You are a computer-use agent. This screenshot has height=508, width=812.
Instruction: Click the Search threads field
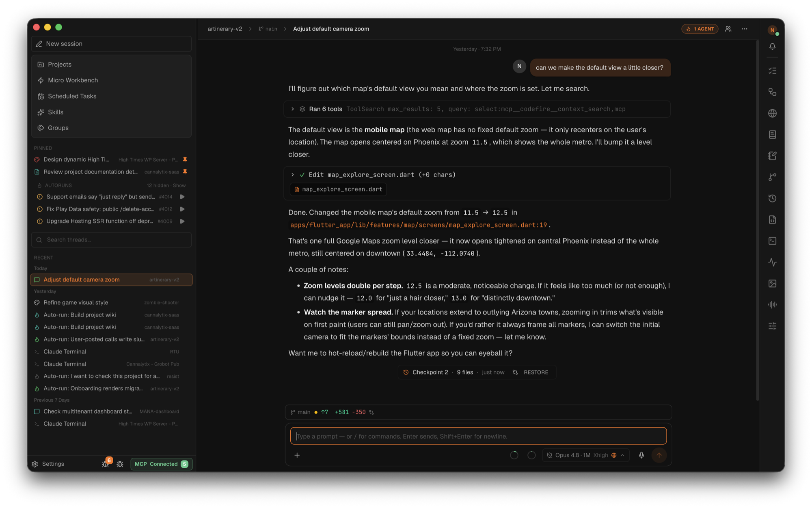pos(111,240)
